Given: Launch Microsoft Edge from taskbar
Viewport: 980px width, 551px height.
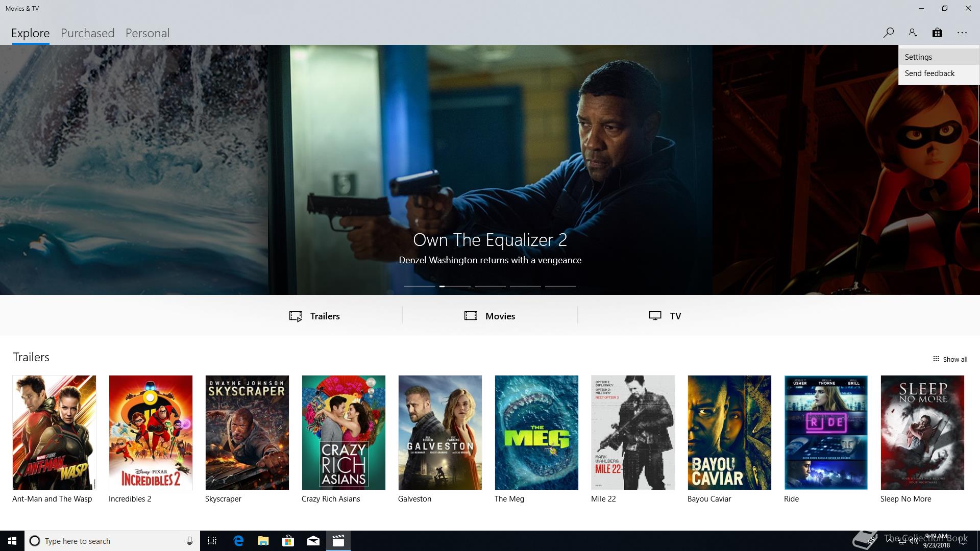Looking at the screenshot, I should (x=238, y=541).
